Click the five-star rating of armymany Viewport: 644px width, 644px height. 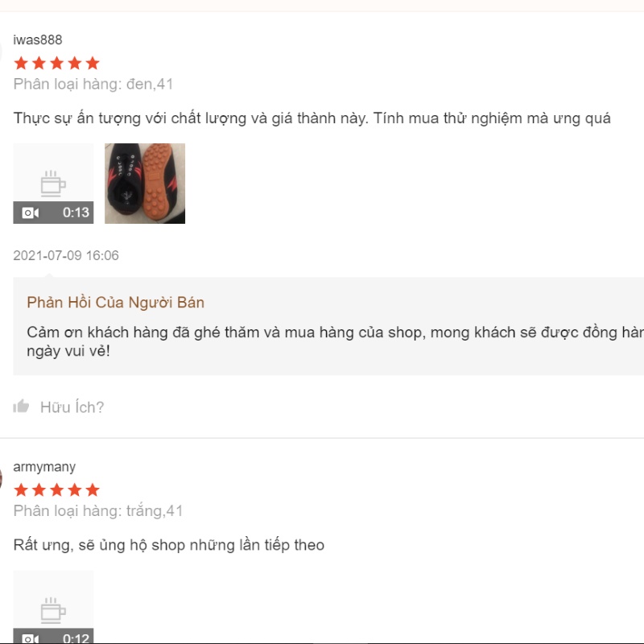coord(56,490)
